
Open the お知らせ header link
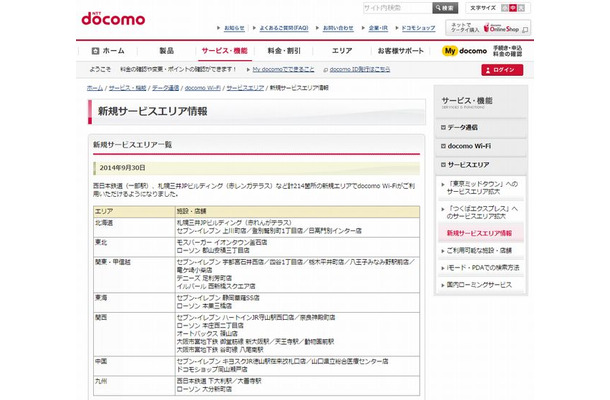(234, 28)
